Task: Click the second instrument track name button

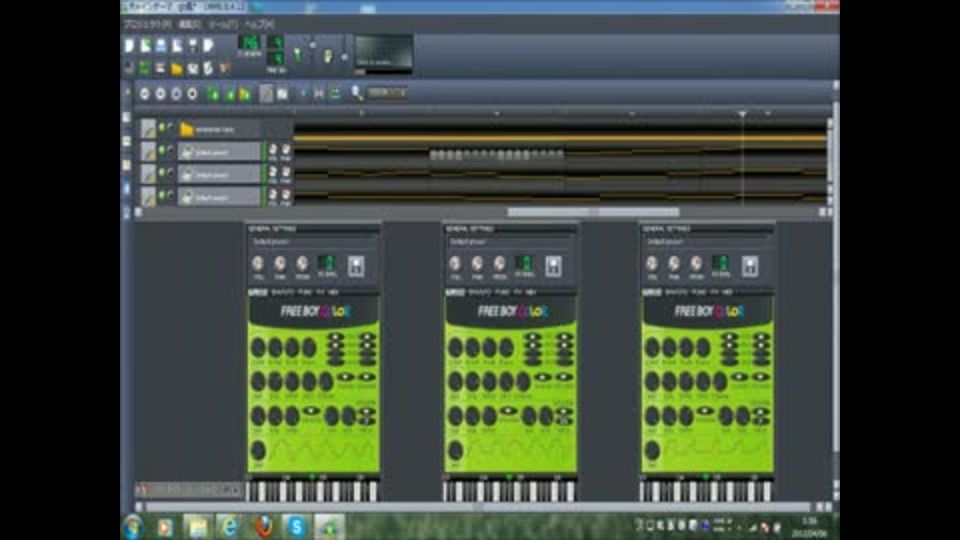Action: click(x=219, y=174)
